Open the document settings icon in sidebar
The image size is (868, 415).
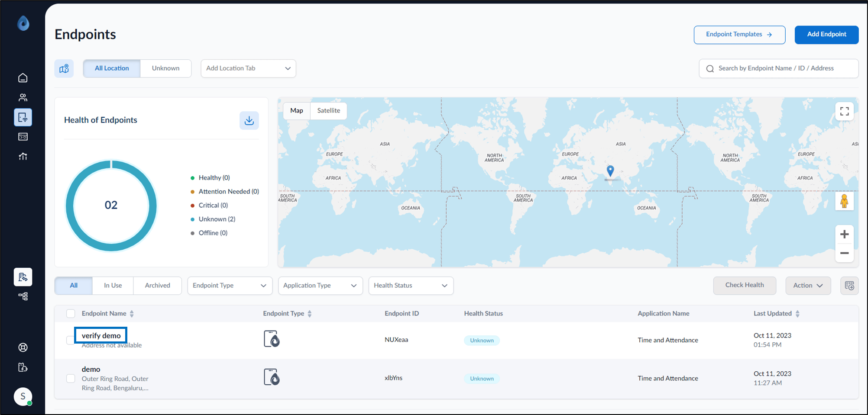(23, 277)
